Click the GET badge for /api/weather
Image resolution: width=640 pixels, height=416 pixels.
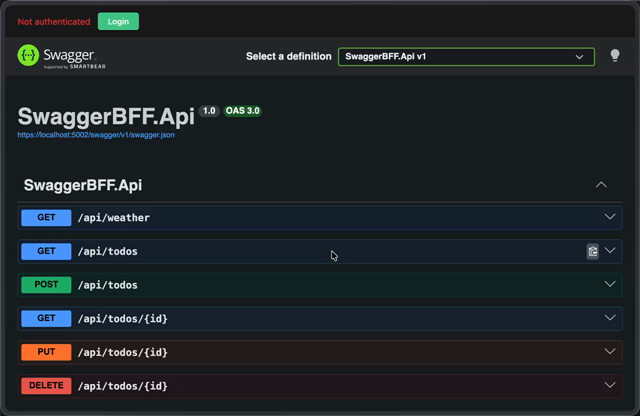click(x=46, y=218)
